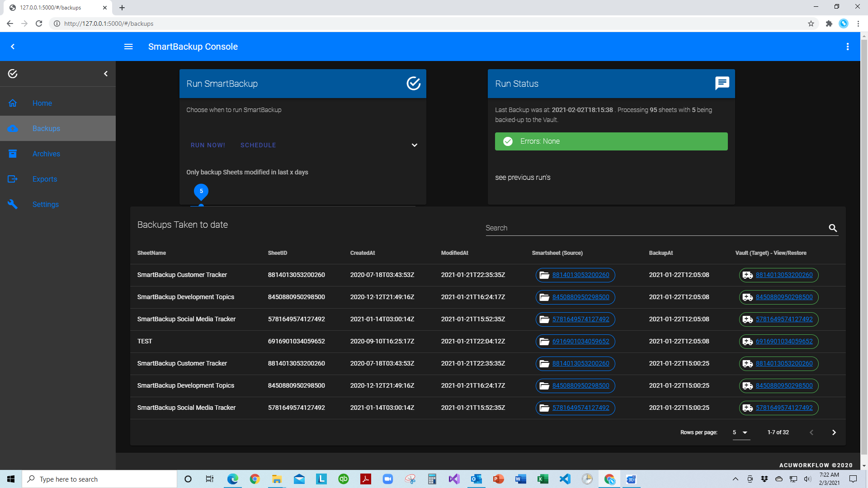Expand the Run SmartBackup options chevron
Viewport: 868px width, 488px height.
click(x=414, y=145)
